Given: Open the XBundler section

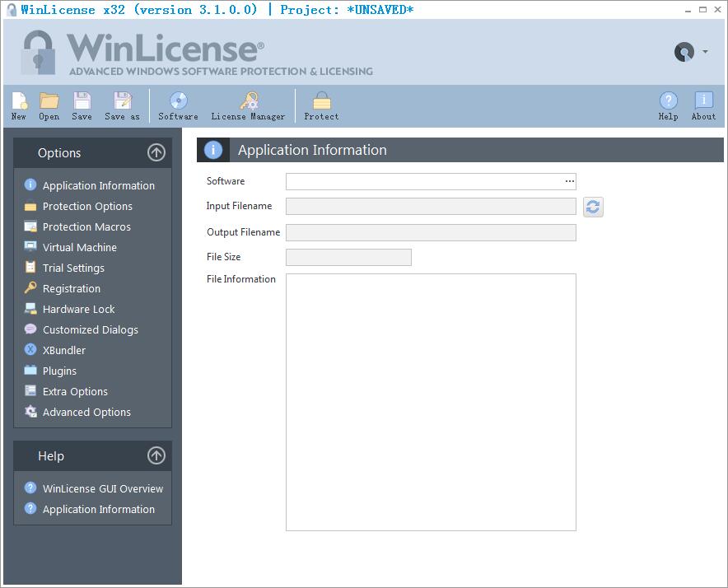Looking at the screenshot, I should tap(64, 350).
